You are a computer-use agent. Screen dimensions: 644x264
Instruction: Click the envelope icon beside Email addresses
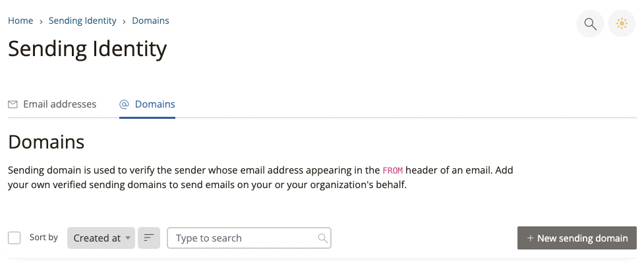[x=13, y=104]
